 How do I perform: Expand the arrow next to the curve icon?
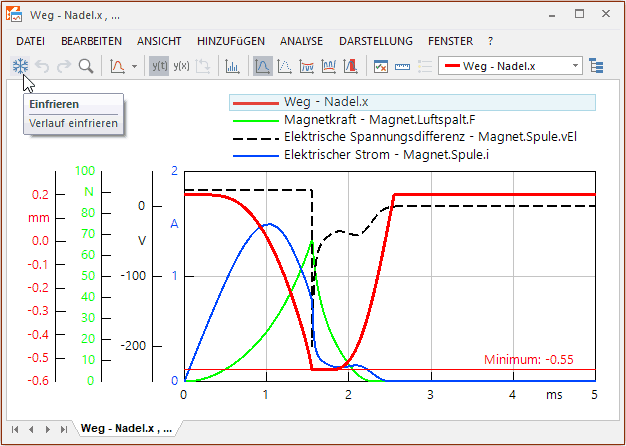pyautogui.click(x=134, y=67)
